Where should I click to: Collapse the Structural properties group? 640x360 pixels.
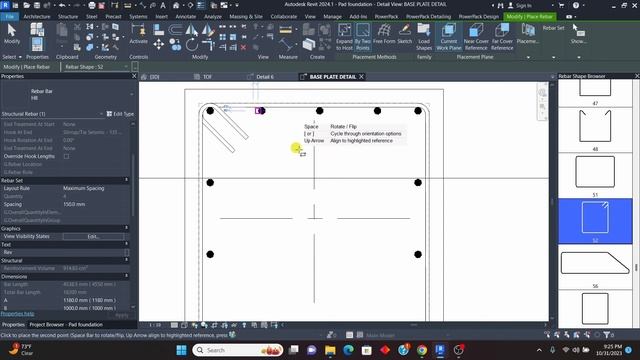(127, 260)
